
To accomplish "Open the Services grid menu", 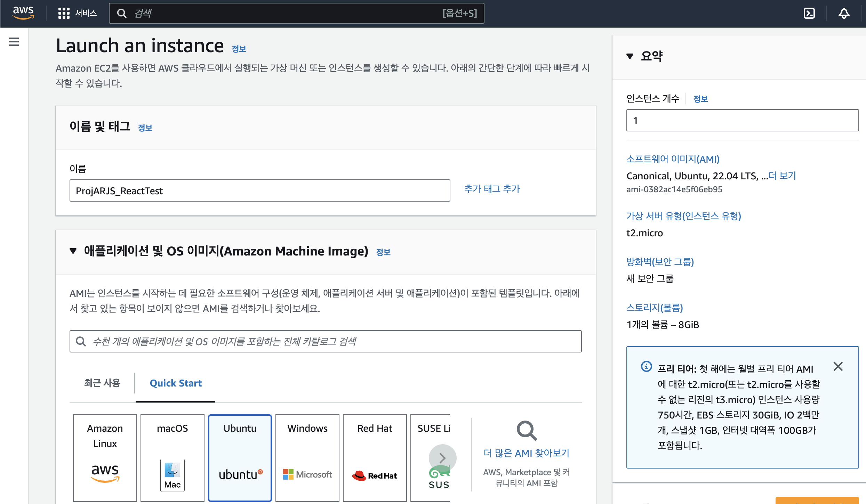I will tap(64, 13).
